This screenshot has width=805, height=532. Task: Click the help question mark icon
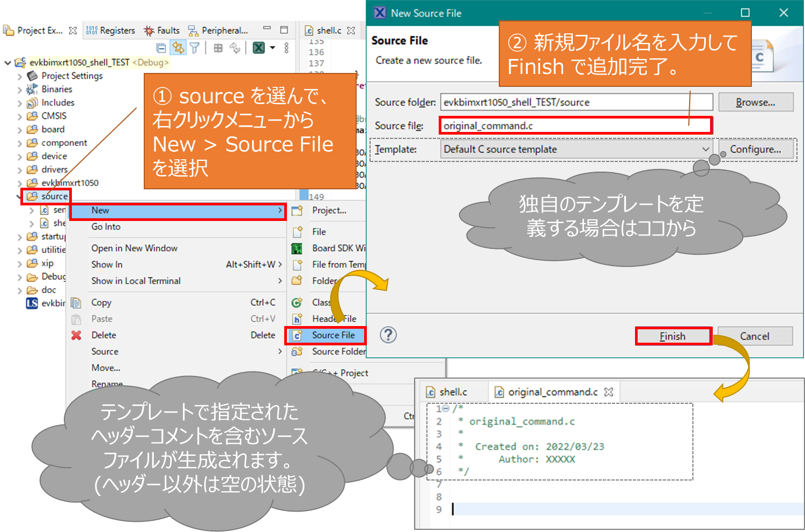coord(388,335)
